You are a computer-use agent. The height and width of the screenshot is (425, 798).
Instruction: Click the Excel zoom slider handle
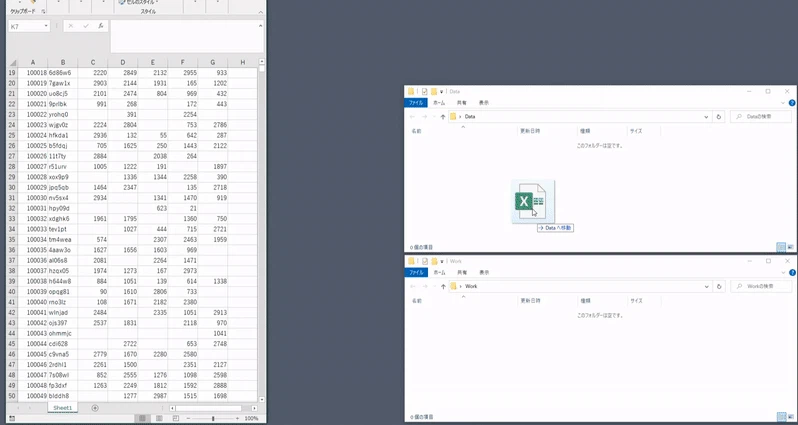(213, 418)
